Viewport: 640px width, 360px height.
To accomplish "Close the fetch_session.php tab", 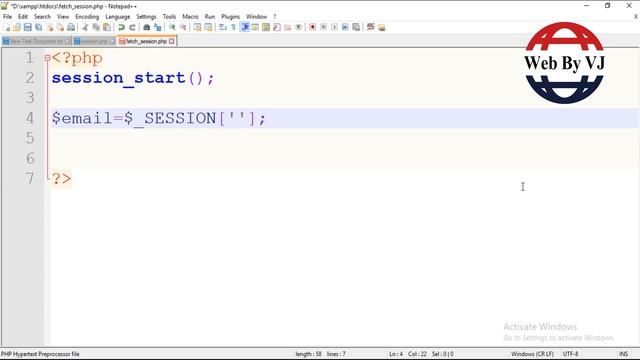I will pos(172,41).
